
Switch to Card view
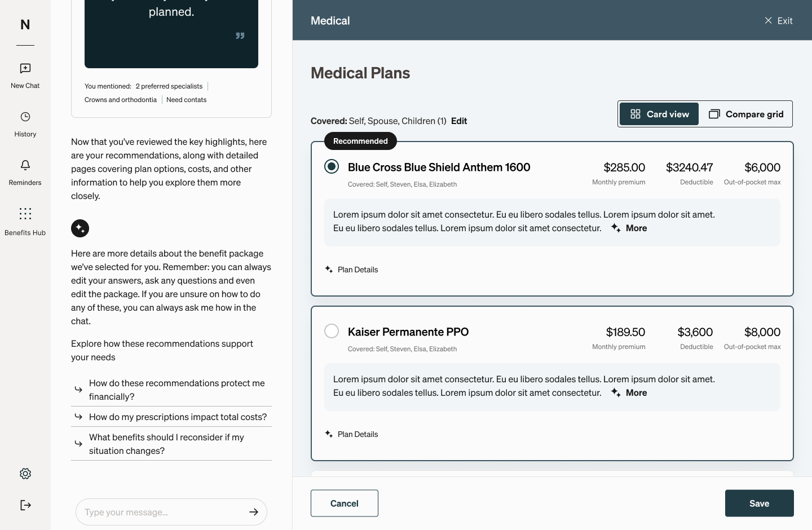659,114
